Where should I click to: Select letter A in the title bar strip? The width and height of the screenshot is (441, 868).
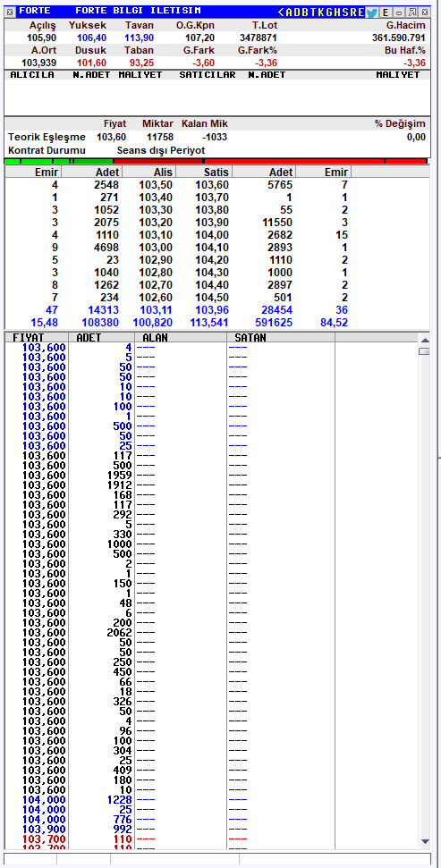pos(289,12)
